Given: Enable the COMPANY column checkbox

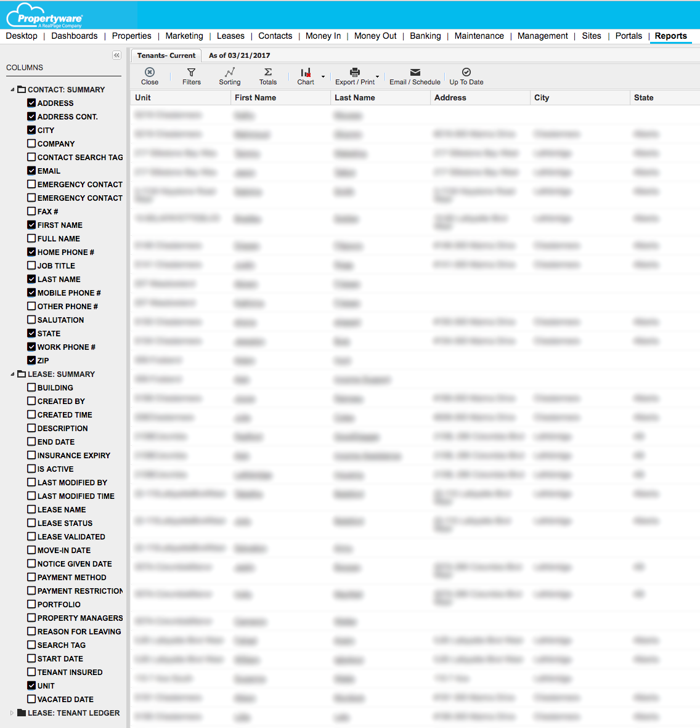Looking at the screenshot, I should [31, 144].
